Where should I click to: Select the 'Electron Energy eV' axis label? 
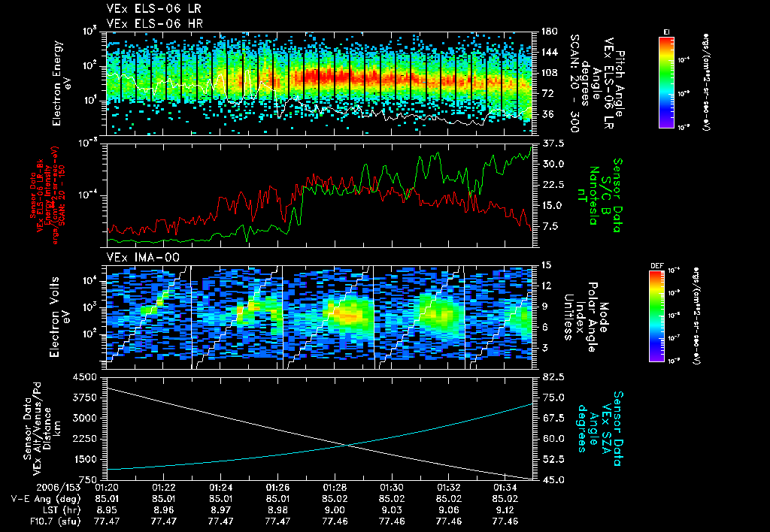(x=60, y=83)
